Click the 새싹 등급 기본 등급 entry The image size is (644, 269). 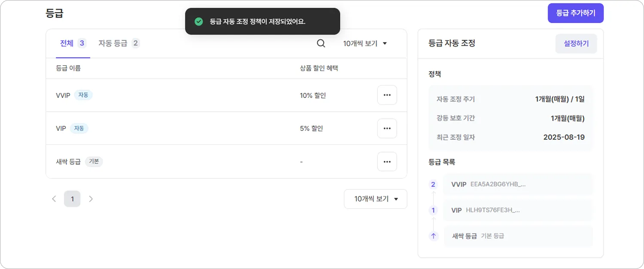click(x=517, y=236)
